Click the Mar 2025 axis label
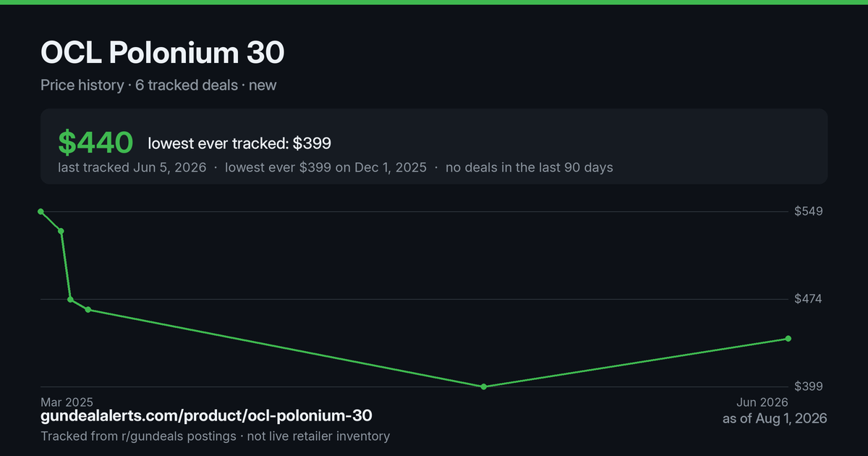 tap(67, 402)
